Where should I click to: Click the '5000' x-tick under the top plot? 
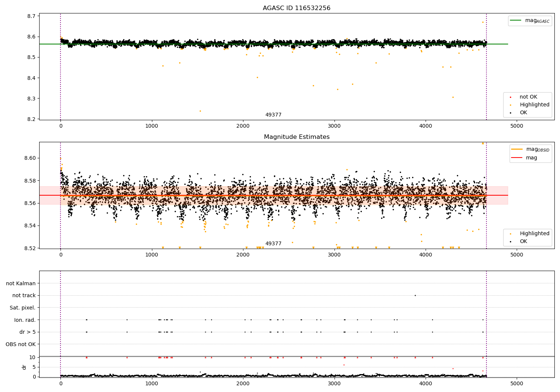[x=517, y=126]
